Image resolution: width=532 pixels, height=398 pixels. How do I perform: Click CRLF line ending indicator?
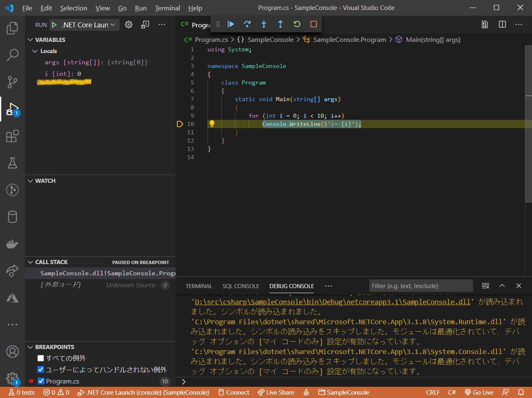pyautogui.click(x=433, y=392)
